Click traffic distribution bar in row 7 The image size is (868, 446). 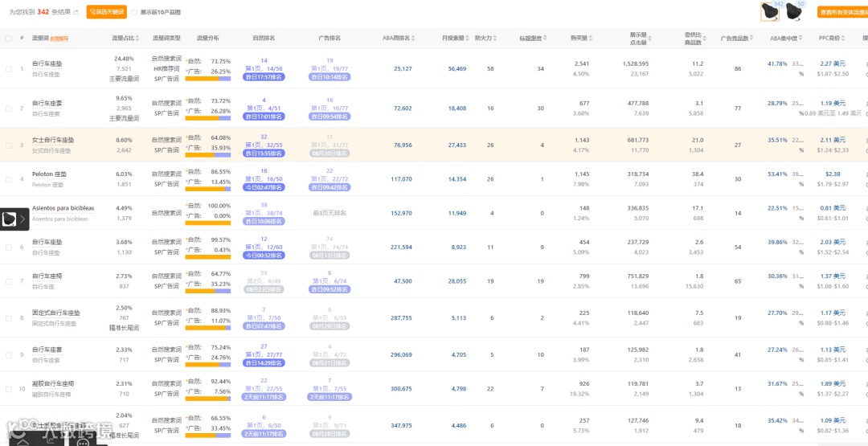click(208, 291)
